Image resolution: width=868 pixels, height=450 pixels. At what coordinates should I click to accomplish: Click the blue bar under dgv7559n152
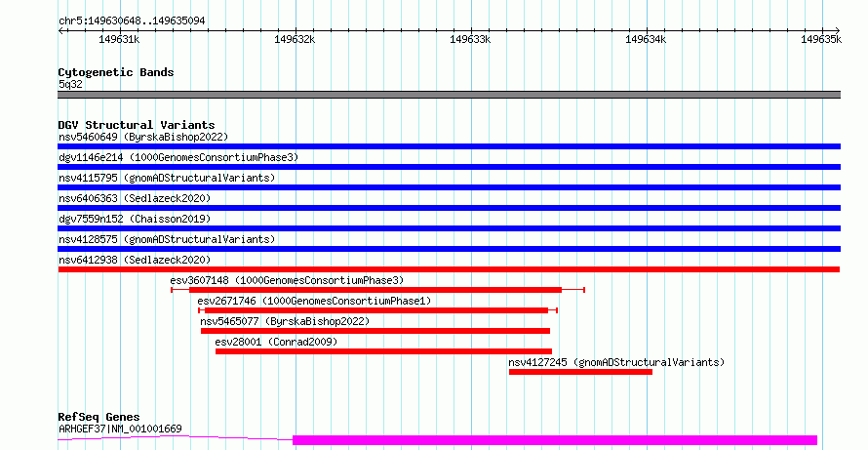(x=449, y=228)
